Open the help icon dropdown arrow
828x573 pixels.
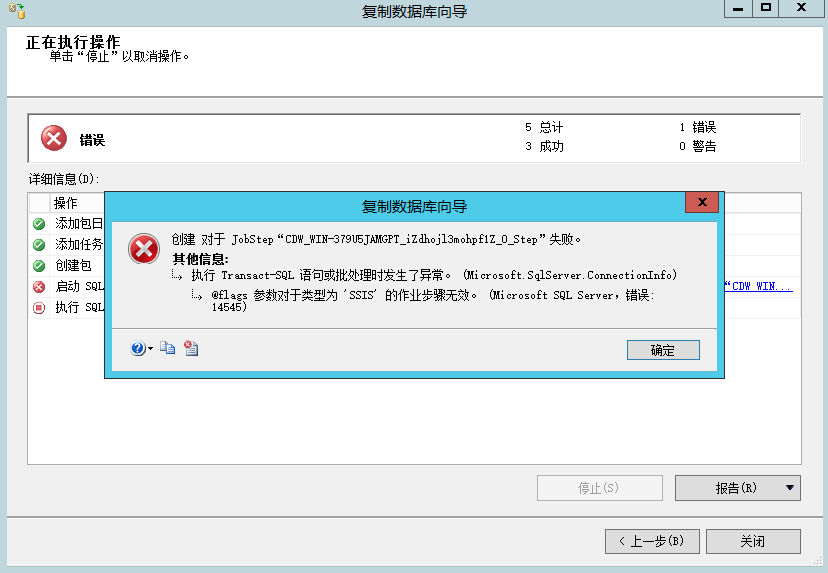click(150, 349)
